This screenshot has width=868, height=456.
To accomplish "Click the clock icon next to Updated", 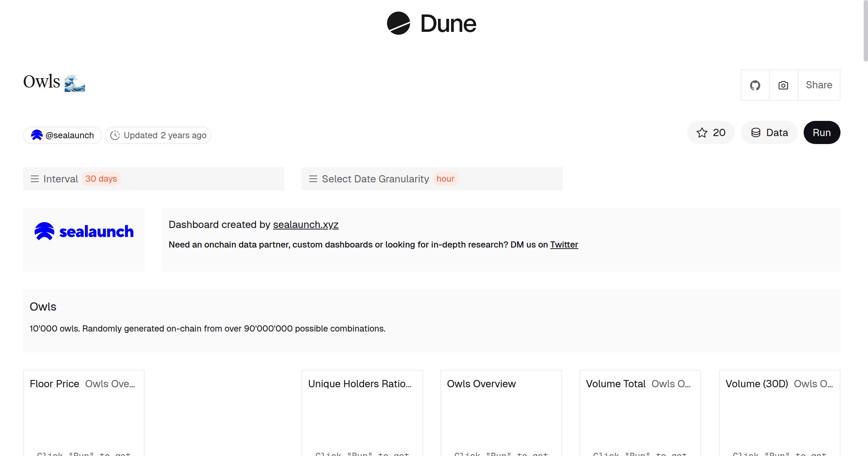I will 115,135.
